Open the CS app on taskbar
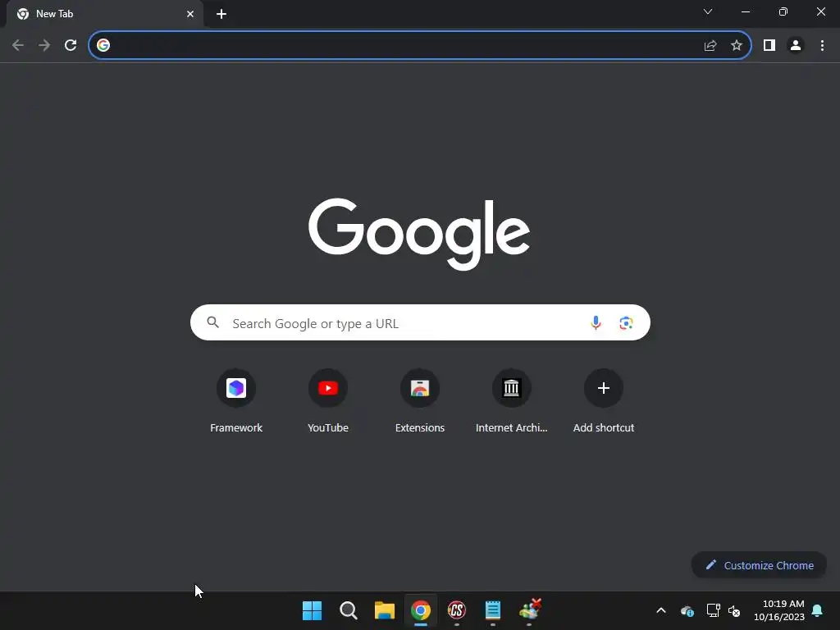The height and width of the screenshot is (630, 840). point(457,610)
